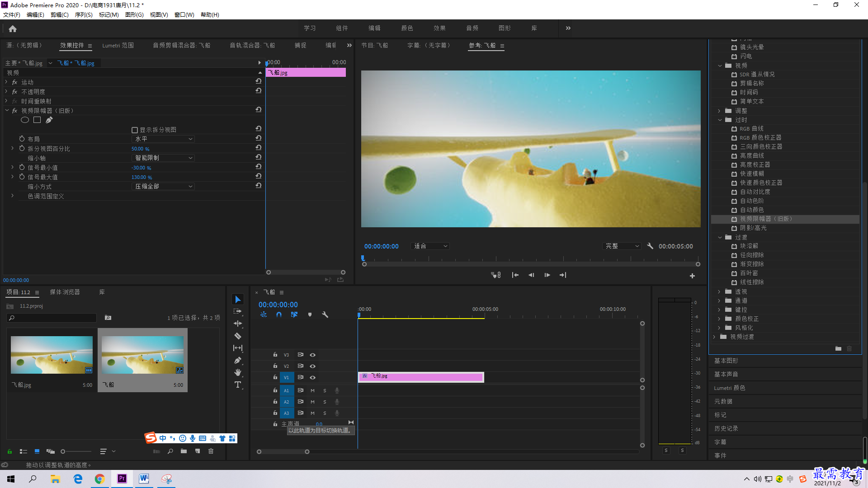868x488 pixels.
Task: Switch to 节目: 飞船 monitor tab
Action: pyautogui.click(x=374, y=46)
